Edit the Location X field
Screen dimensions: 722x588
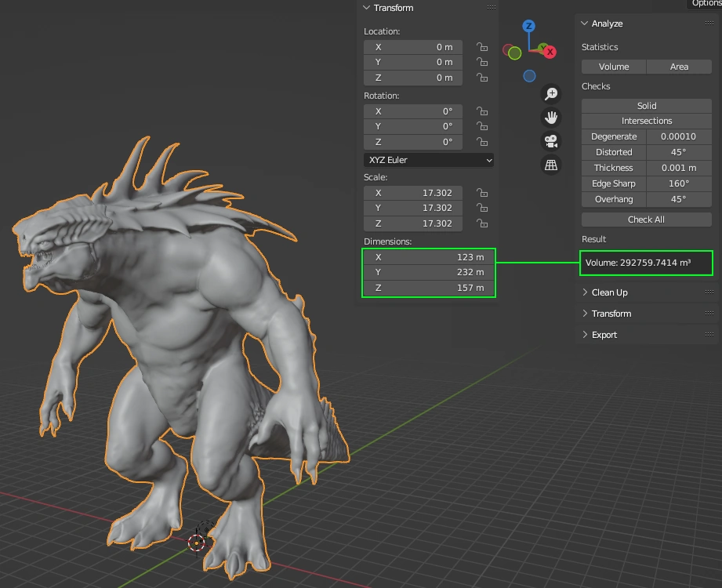click(413, 47)
